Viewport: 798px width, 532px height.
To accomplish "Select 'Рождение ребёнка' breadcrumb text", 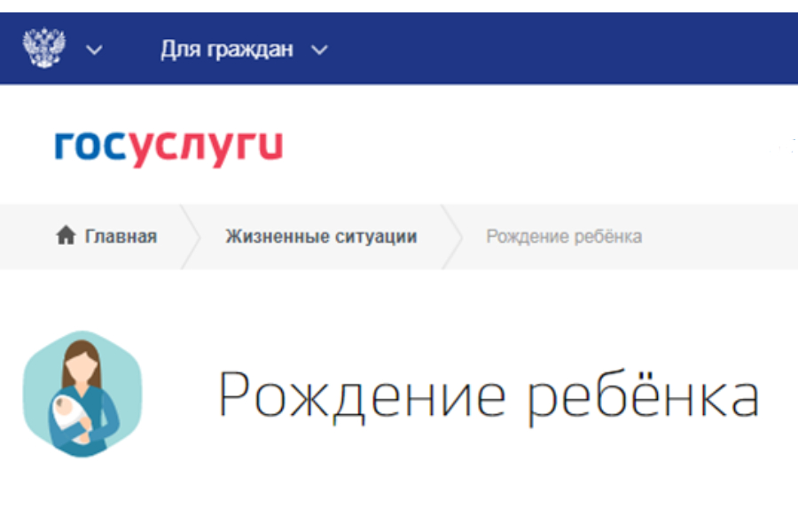I will 564,237.
